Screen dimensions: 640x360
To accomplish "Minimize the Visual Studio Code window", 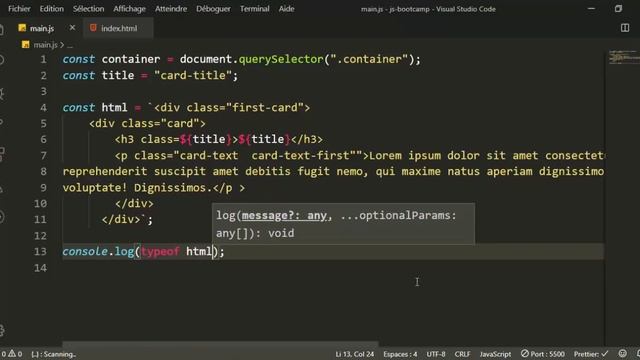I will tap(591, 9).
